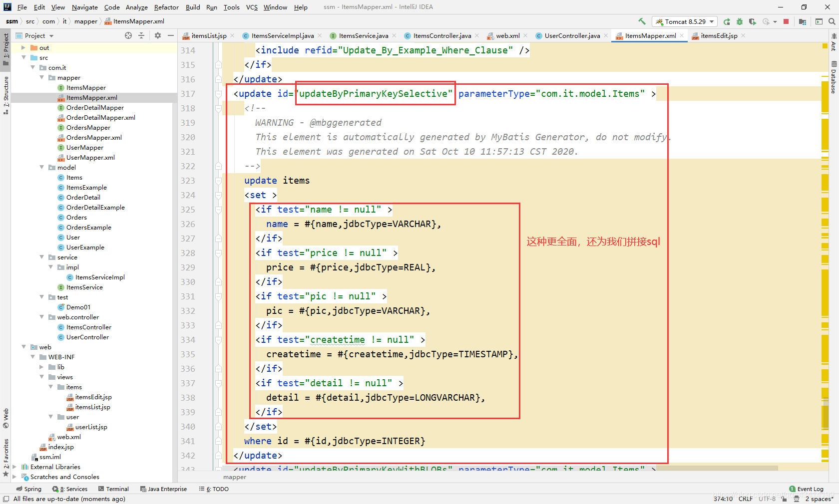Collapse the web.controller package

click(41, 317)
